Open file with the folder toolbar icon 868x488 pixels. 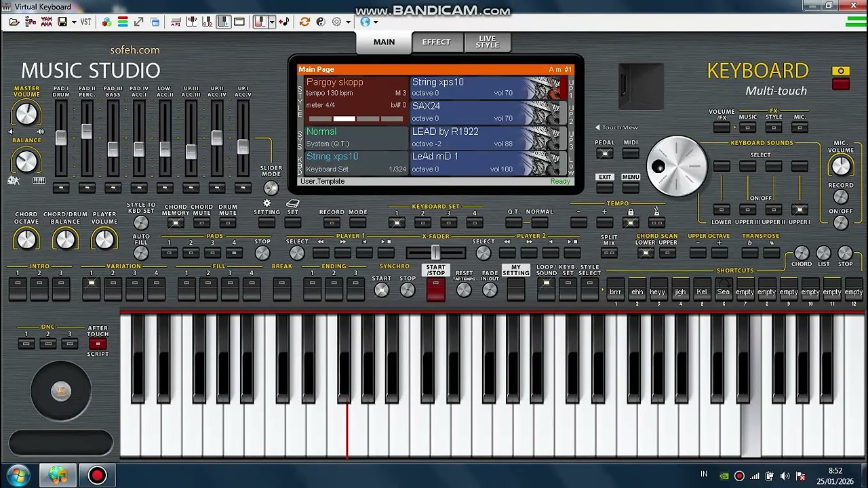14,22
